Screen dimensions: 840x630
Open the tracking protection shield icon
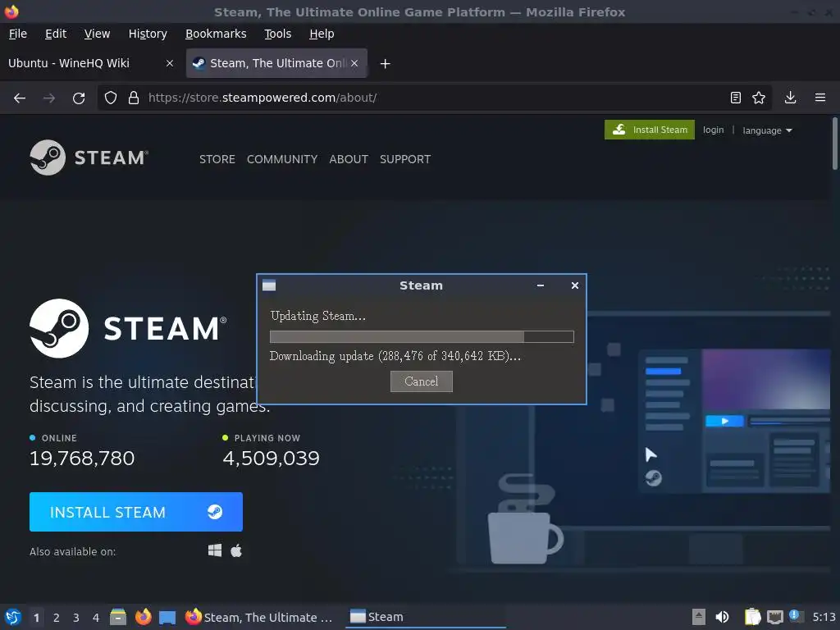(111, 98)
